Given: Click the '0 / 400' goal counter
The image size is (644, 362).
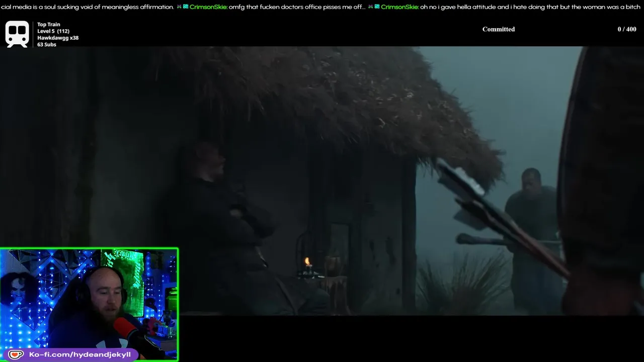Looking at the screenshot, I should pos(627,29).
